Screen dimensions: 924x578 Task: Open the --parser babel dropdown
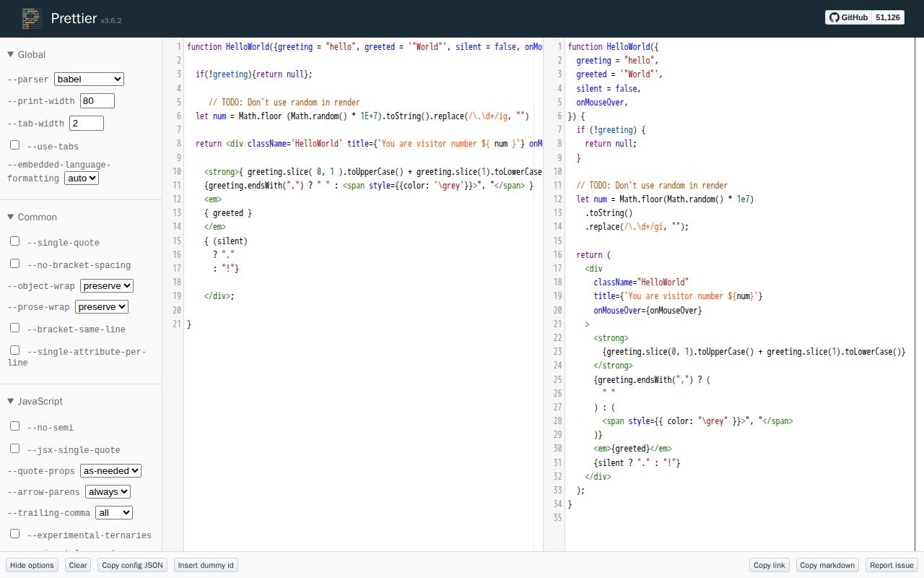coord(89,79)
